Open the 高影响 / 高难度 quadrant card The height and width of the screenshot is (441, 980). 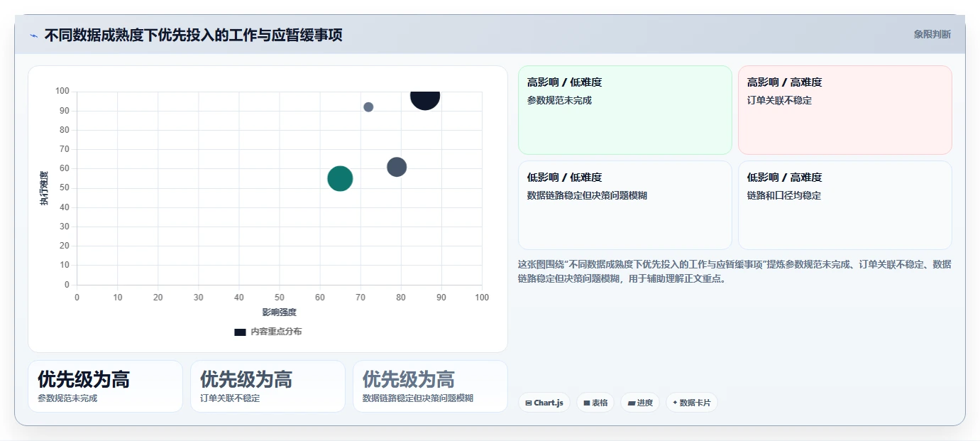845,110
